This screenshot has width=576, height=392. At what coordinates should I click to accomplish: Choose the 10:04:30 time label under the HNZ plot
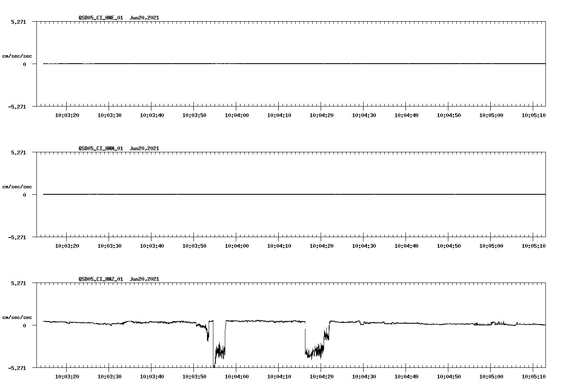coord(364,377)
